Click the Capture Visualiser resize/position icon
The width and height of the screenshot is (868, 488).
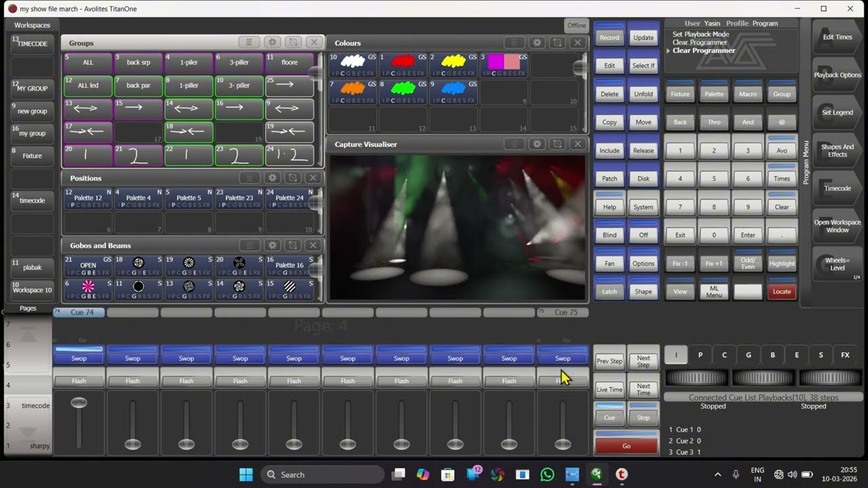[x=557, y=144]
